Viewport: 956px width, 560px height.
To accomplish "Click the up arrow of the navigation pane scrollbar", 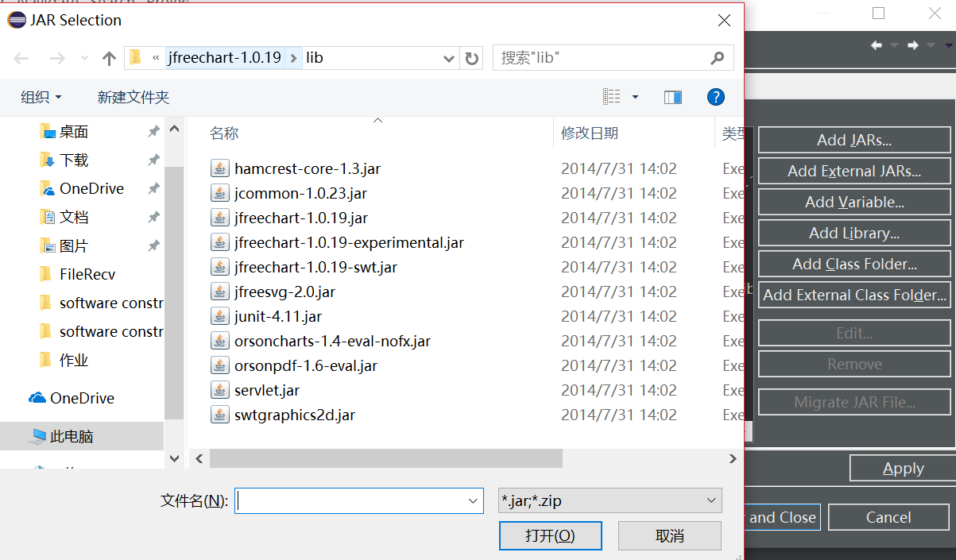I will pyautogui.click(x=175, y=127).
